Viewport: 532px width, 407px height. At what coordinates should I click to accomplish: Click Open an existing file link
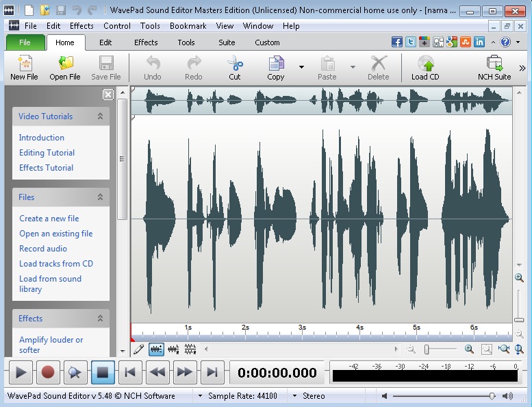click(55, 234)
